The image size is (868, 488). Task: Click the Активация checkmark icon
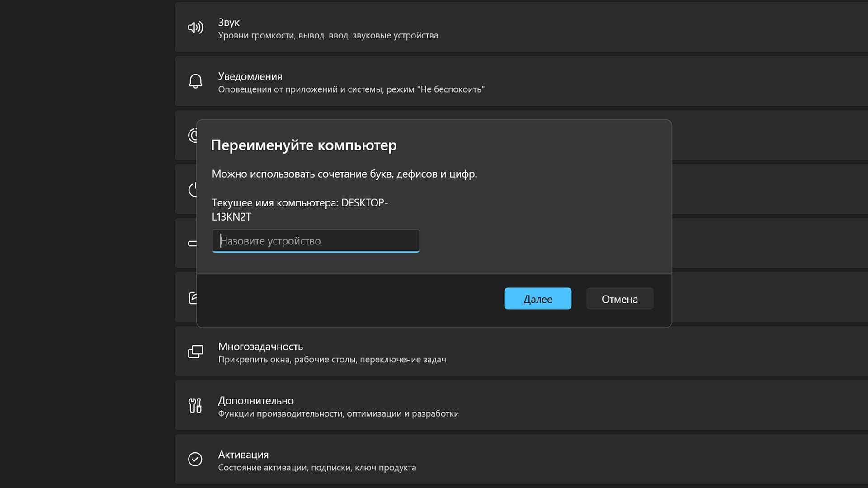click(x=195, y=459)
